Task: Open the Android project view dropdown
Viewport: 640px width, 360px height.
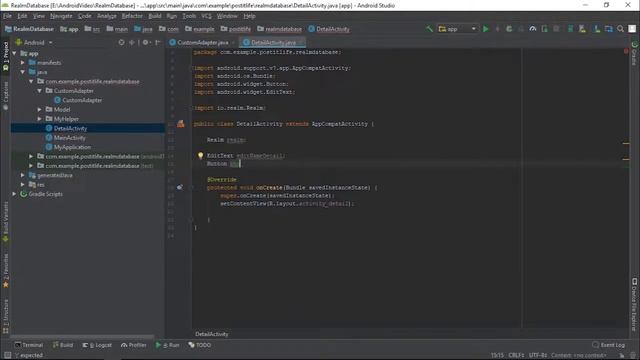Action: (34, 42)
